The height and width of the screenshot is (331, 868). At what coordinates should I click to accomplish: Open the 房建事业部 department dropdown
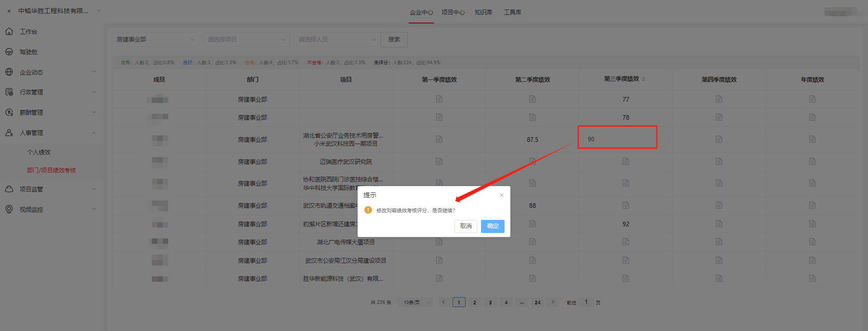pos(156,39)
